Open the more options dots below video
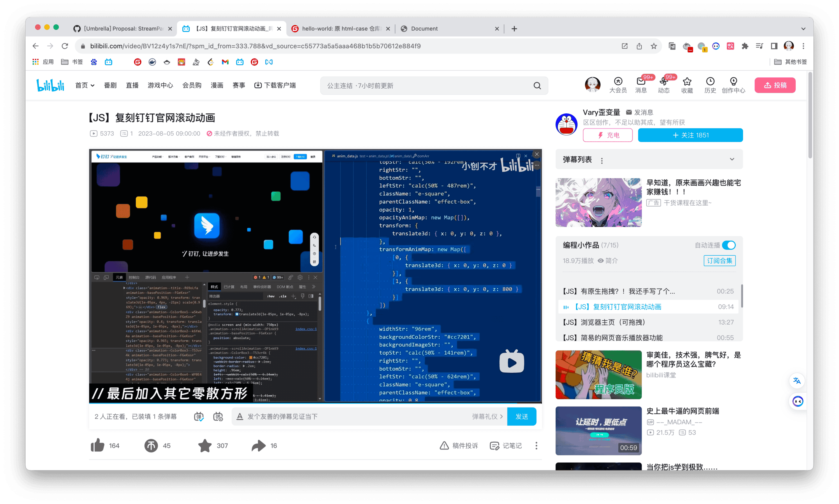The height and width of the screenshot is (504, 839). [x=536, y=445]
